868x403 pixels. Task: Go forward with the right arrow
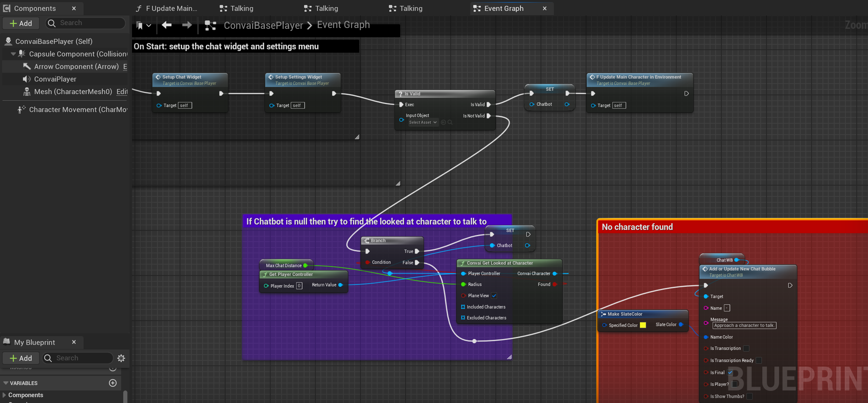click(187, 25)
